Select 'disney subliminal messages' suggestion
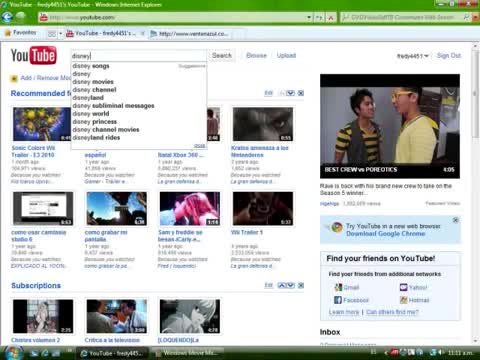Viewport: 480px width, 360px height. pos(138,106)
